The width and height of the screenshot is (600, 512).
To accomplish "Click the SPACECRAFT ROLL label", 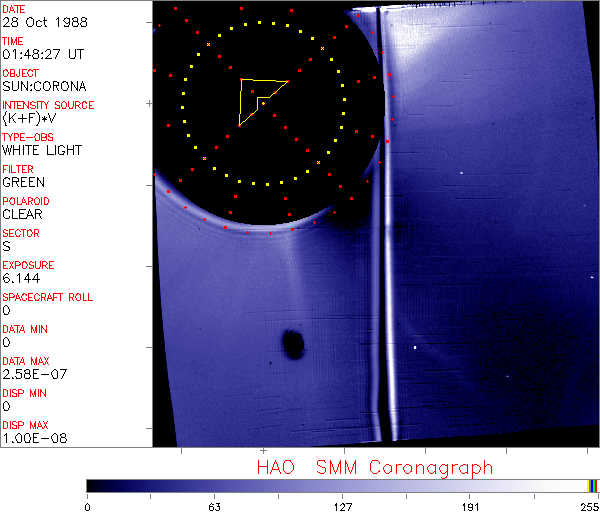I will pyautogui.click(x=48, y=297).
